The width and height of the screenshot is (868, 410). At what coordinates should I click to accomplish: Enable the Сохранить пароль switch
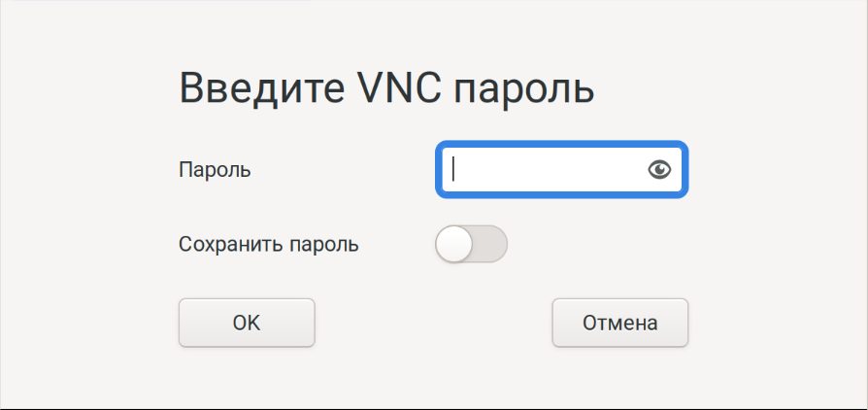pyautogui.click(x=471, y=244)
